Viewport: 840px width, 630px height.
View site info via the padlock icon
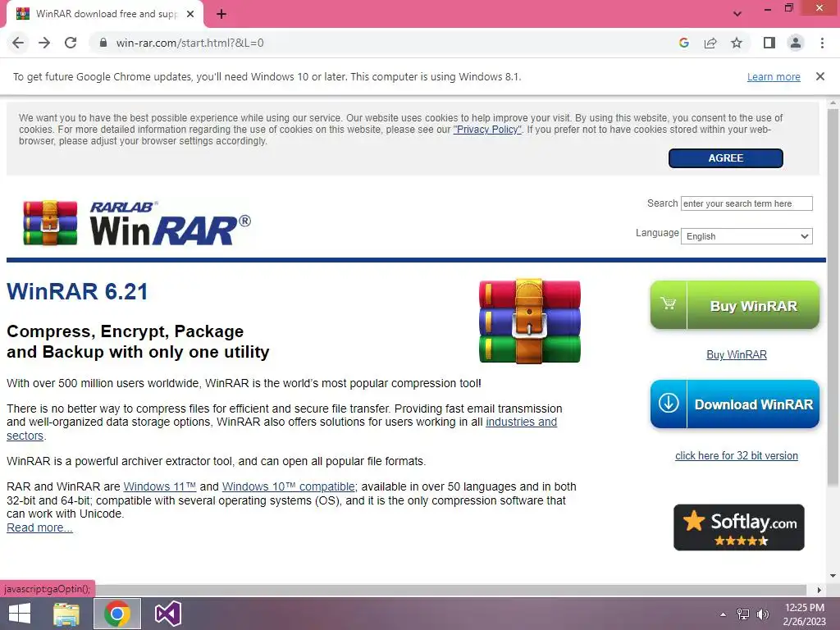point(103,43)
